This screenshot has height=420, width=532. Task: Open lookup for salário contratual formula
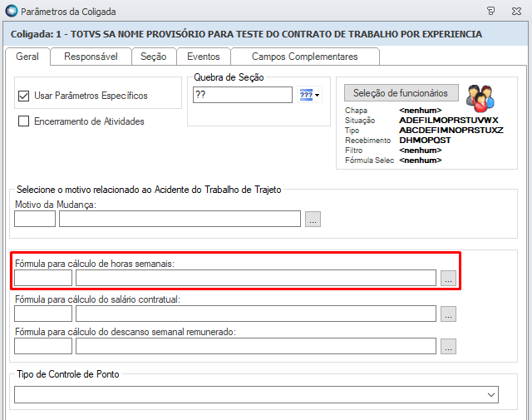(448, 314)
